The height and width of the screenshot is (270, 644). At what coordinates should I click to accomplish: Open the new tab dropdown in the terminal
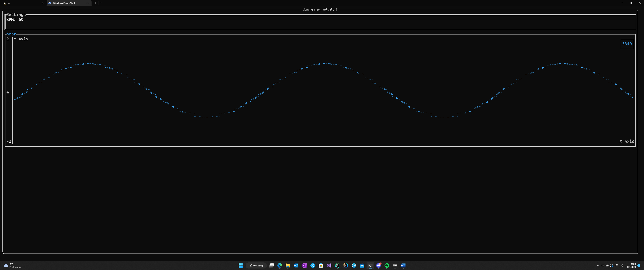(101, 3)
